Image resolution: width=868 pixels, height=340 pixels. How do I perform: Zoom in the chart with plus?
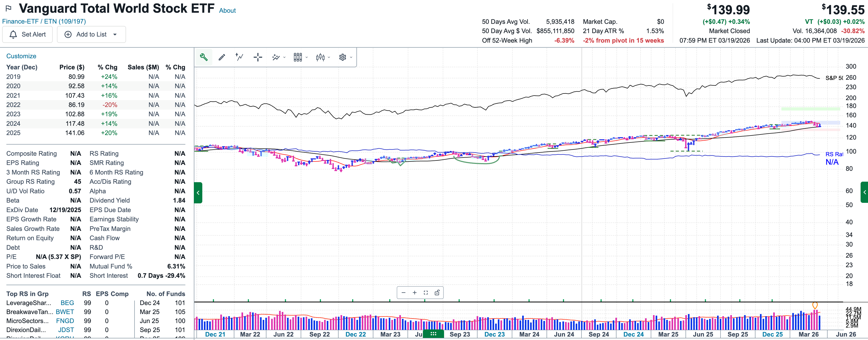pyautogui.click(x=414, y=293)
